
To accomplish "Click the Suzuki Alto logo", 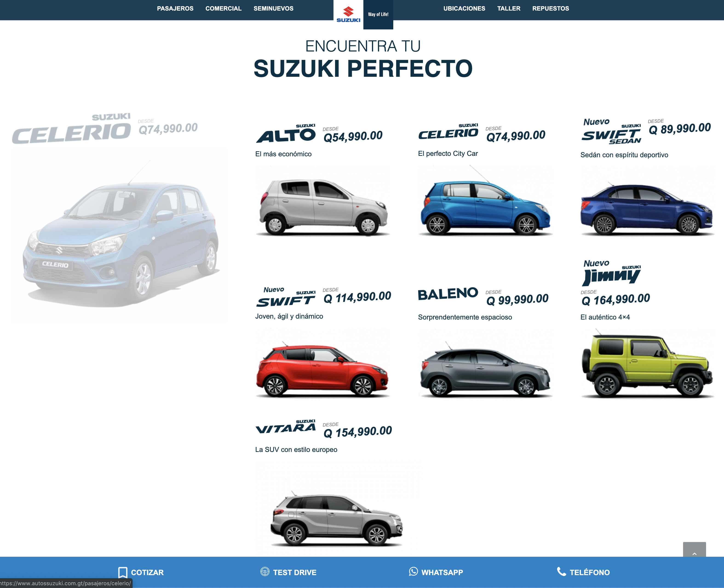I will [x=286, y=134].
